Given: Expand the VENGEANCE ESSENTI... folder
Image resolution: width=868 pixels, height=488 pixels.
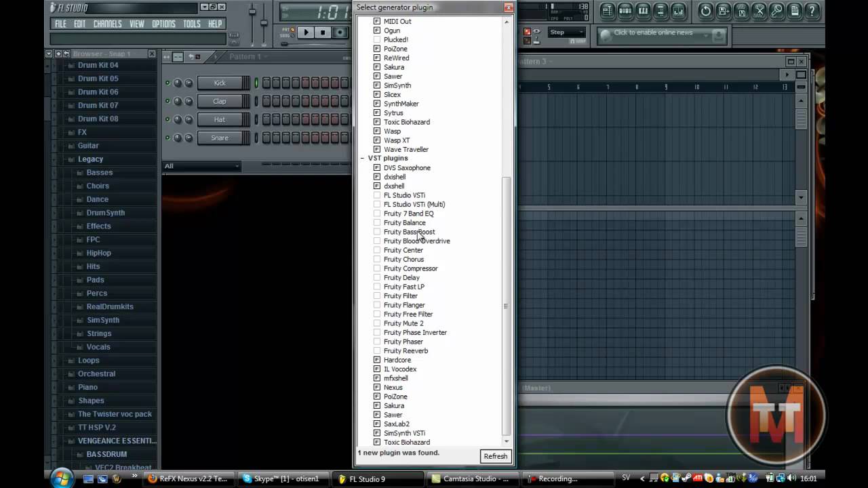Looking at the screenshot, I should coord(70,441).
